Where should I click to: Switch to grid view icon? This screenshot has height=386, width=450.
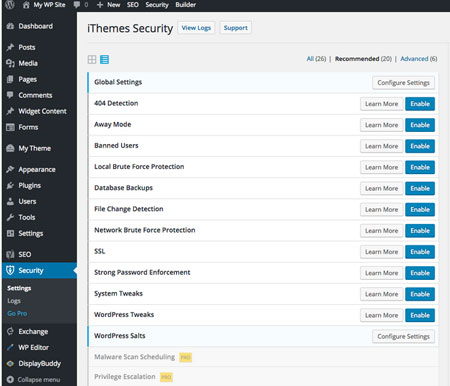(92, 60)
